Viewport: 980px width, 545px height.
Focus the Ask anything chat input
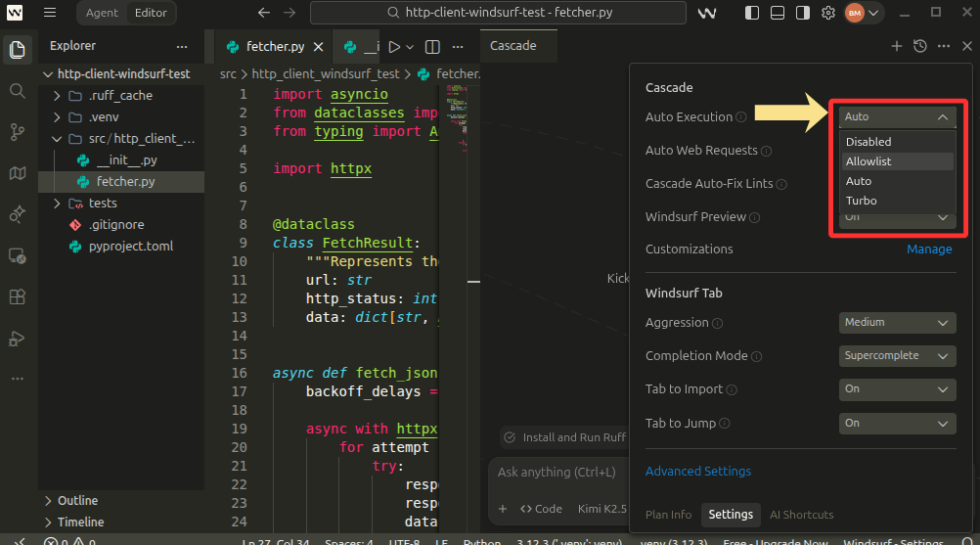[x=557, y=473]
